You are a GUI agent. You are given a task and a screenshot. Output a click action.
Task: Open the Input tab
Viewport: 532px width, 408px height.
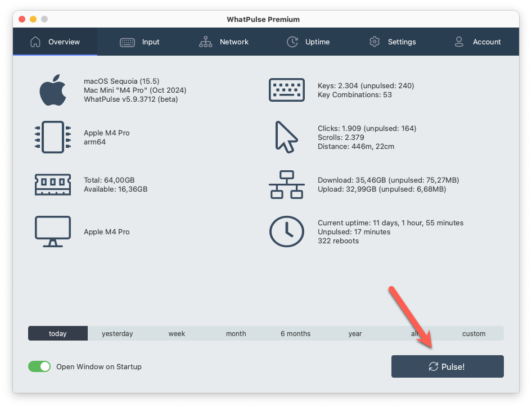(x=139, y=42)
